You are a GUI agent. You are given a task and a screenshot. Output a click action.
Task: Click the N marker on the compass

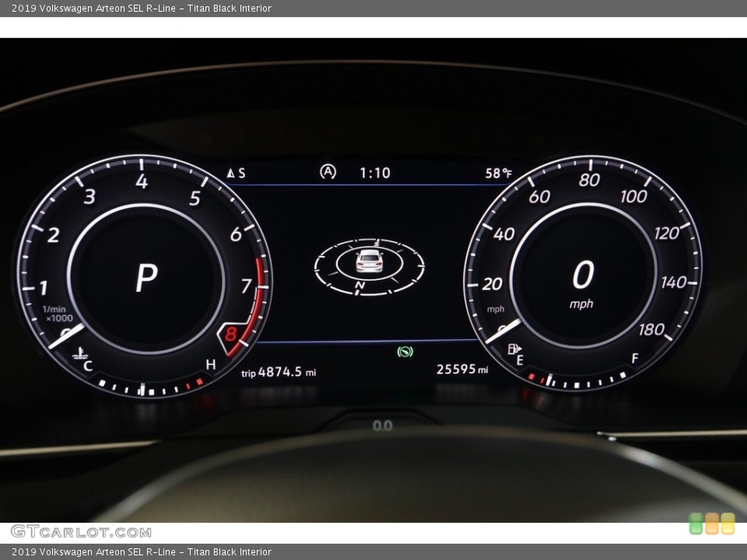tap(360, 285)
